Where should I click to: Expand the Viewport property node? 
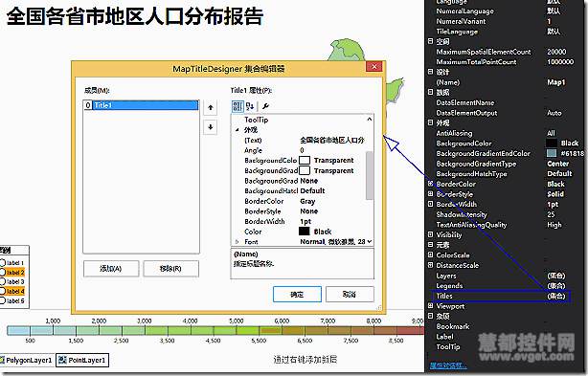click(x=431, y=305)
